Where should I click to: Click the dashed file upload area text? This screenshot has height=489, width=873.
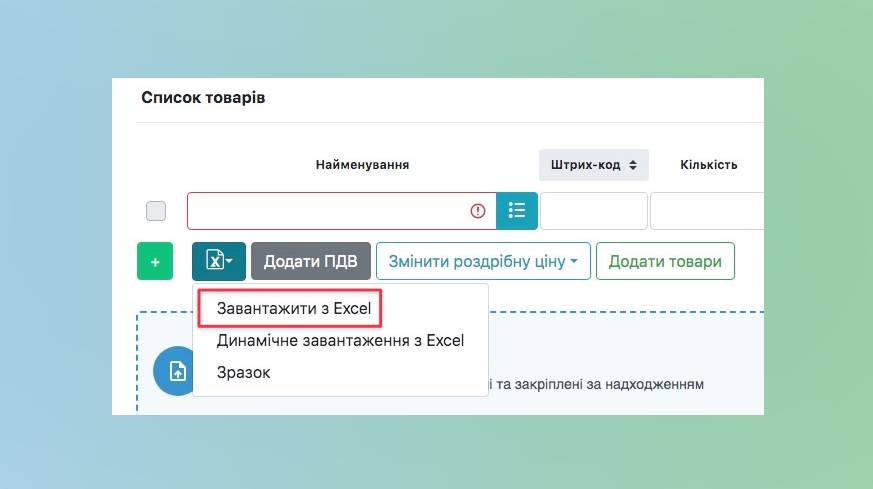[600, 383]
